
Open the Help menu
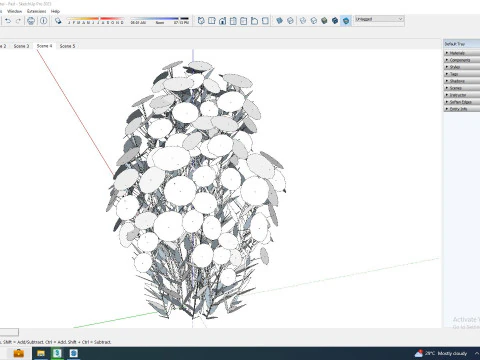[55, 11]
